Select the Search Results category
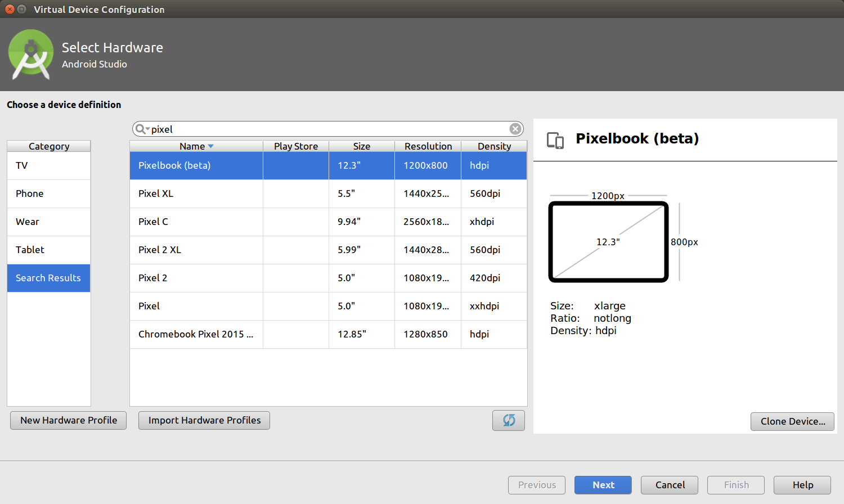This screenshot has height=504, width=844. click(49, 278)
